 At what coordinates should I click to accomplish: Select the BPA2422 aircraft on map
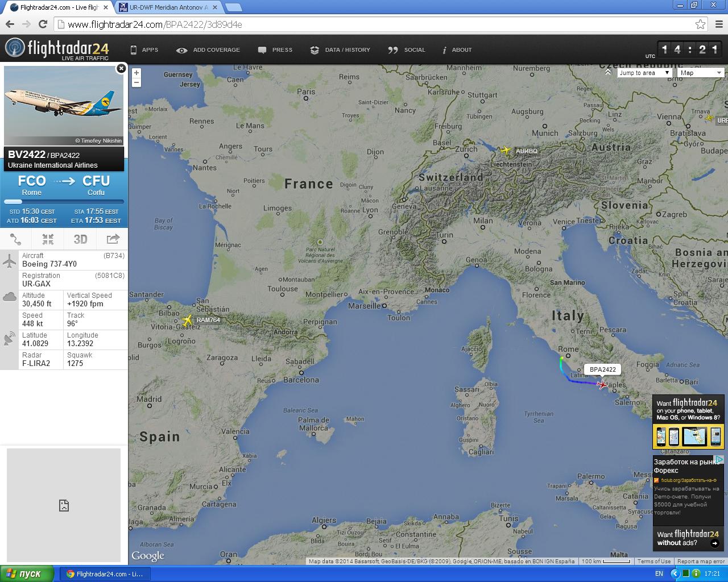pyautogui.click(x=602, y=385)
